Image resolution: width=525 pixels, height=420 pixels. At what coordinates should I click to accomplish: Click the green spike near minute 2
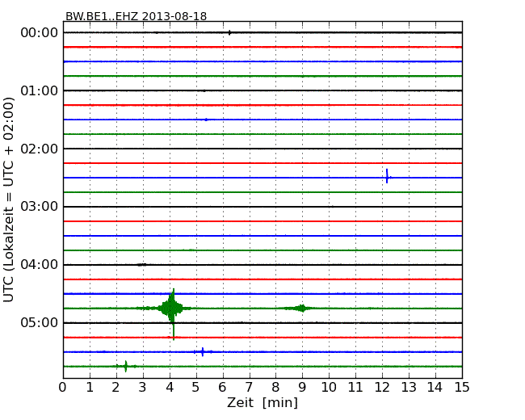pos(126,367)
